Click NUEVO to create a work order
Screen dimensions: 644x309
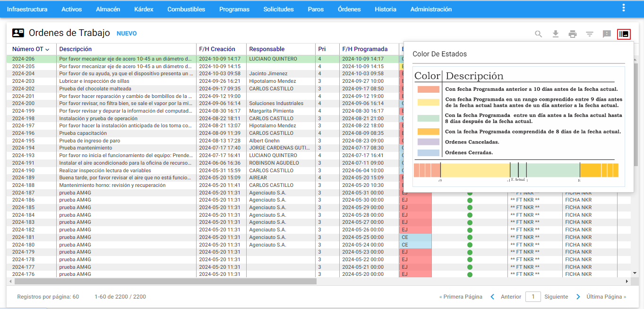pyautogui.click(x=127, y=34)
